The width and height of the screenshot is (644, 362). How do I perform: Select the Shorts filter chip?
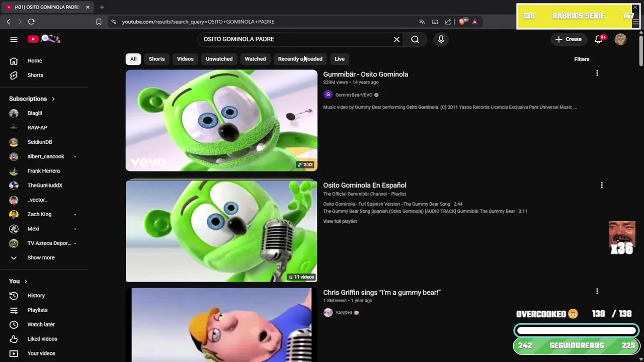[156, 59]
